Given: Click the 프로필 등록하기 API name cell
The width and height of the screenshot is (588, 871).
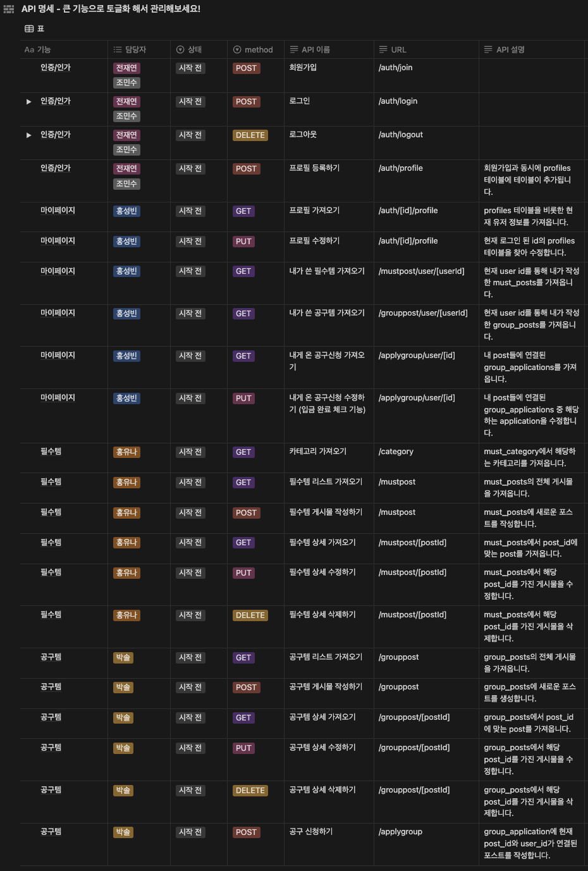Looking at the screenshot, I should [x=329, y=180].
